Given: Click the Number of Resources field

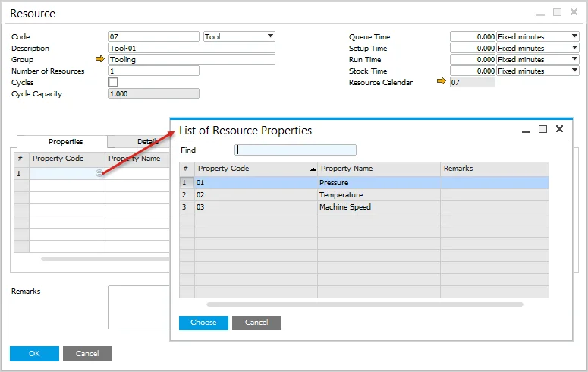Looking at the screenshot, I should (x=154, y=71).
